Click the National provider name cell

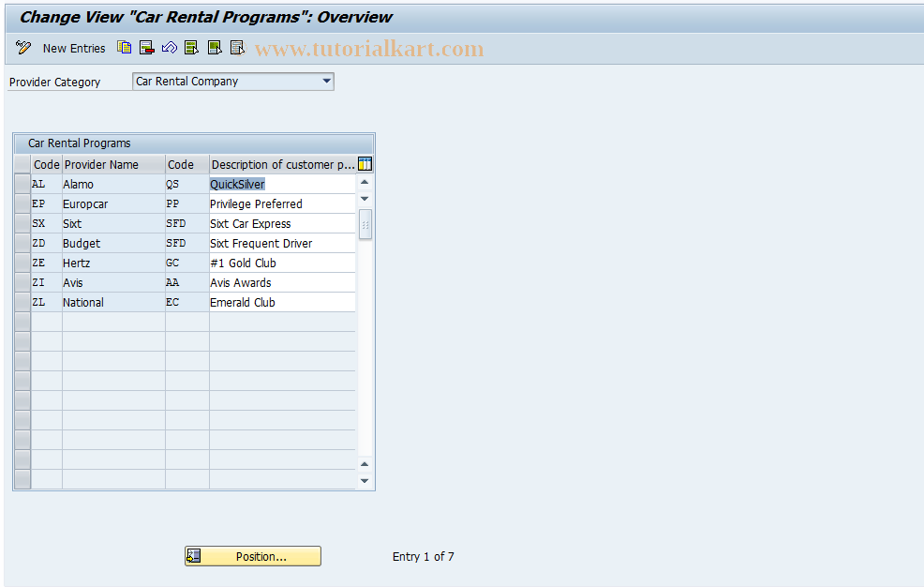tap(113, 302)
